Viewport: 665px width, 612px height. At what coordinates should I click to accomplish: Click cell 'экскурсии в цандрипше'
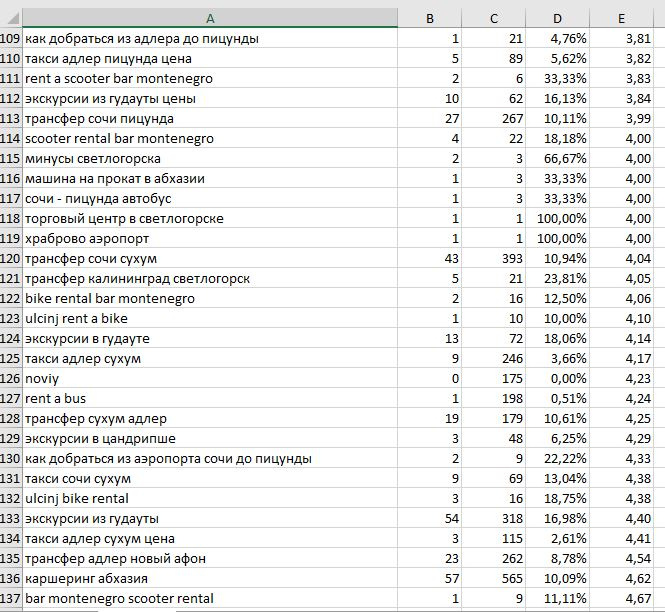[210, 439]
